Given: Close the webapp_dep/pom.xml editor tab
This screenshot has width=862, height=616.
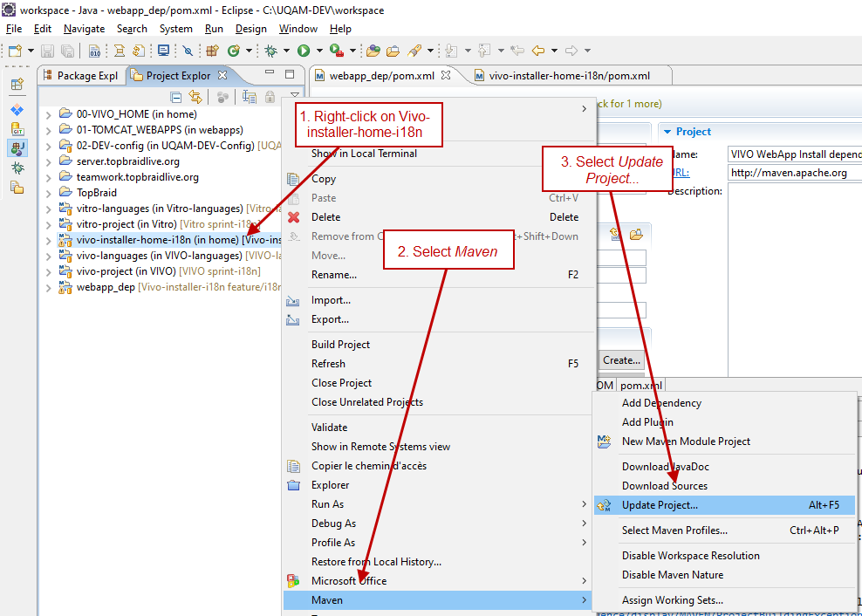Looking at the screenshot, I should pyautogui.click(x=446, y=75).
